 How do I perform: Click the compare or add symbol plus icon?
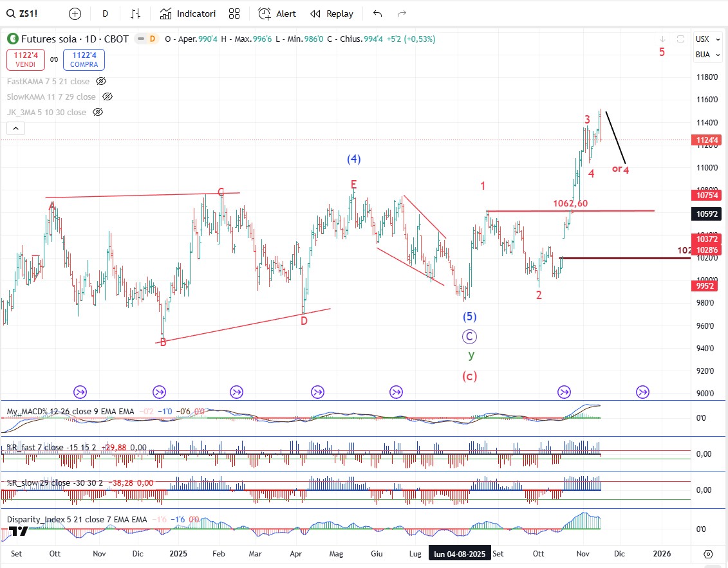[75, 14]
